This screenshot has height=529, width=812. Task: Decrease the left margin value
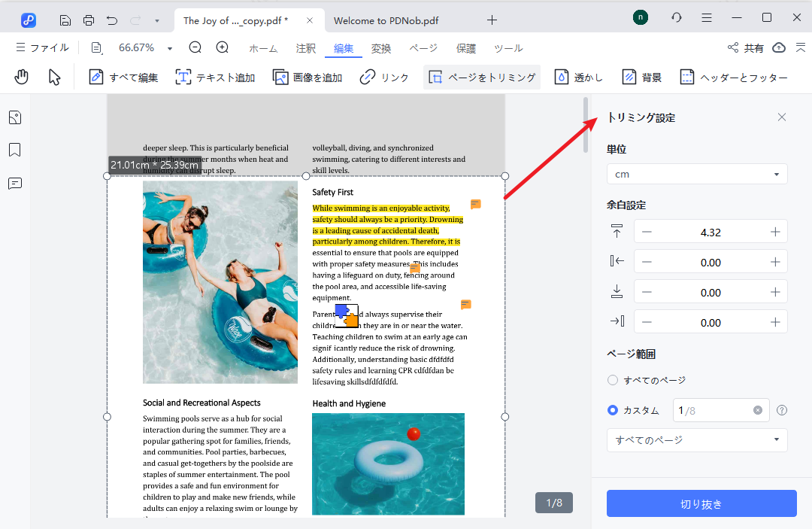(x=647, y=262)
